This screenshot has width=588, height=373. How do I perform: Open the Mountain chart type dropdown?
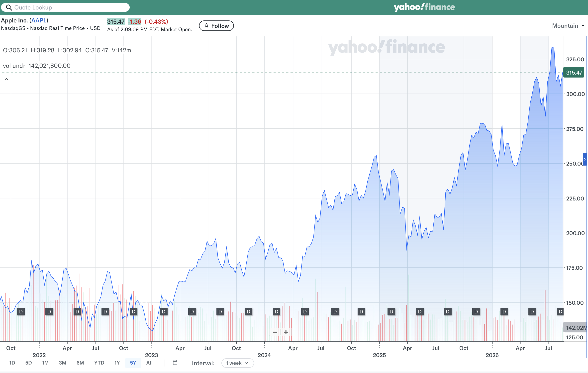tap(568, 26)
